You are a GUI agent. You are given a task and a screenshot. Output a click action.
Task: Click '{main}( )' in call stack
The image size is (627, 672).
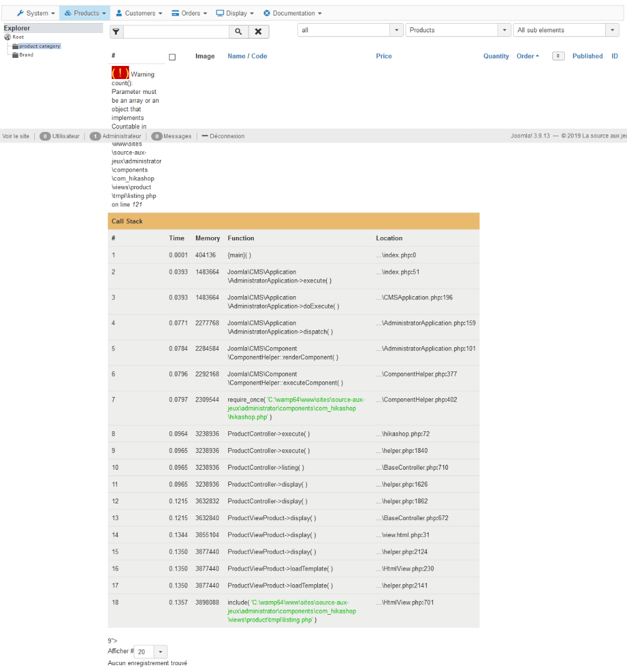(x=239, y=255)
